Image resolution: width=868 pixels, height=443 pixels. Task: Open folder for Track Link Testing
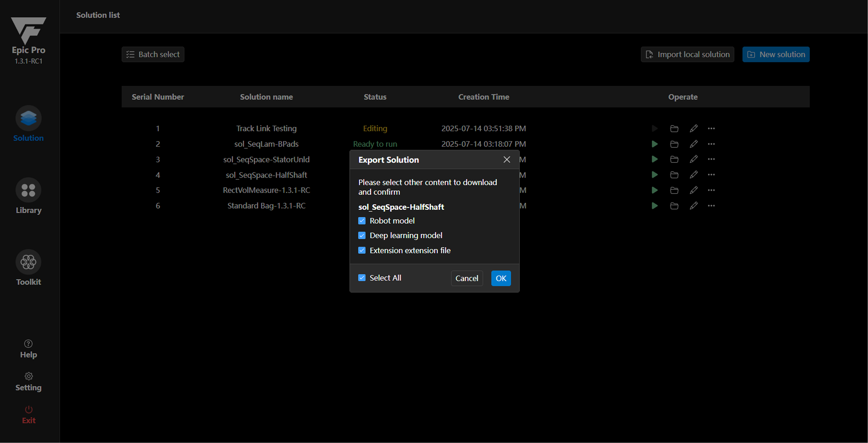pyautogui.click(x=674, y=129)
